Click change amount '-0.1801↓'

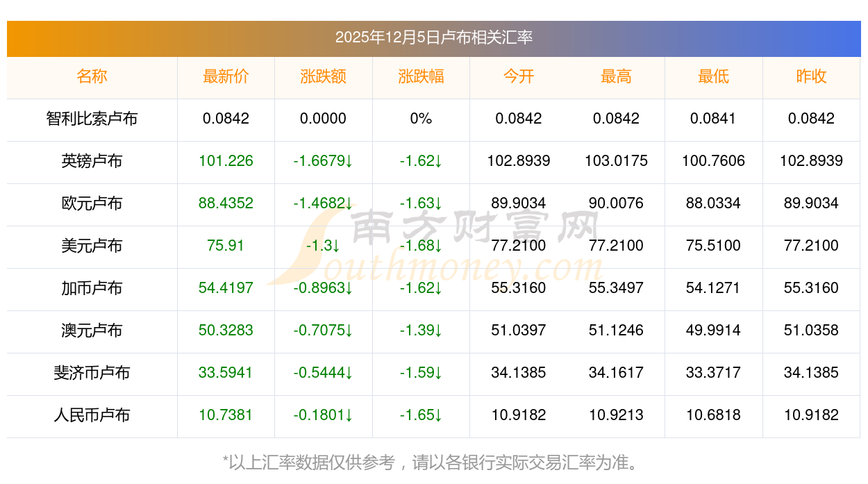(324, 415)
